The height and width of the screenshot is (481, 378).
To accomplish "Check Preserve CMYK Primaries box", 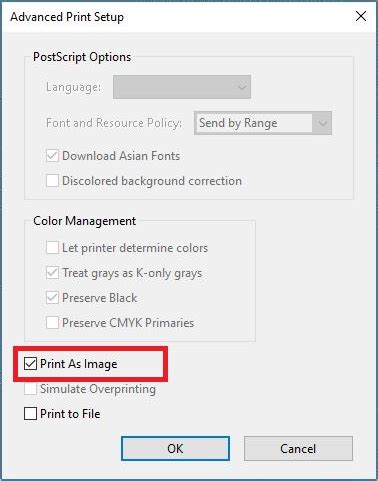I will click(x=52, y=323).
